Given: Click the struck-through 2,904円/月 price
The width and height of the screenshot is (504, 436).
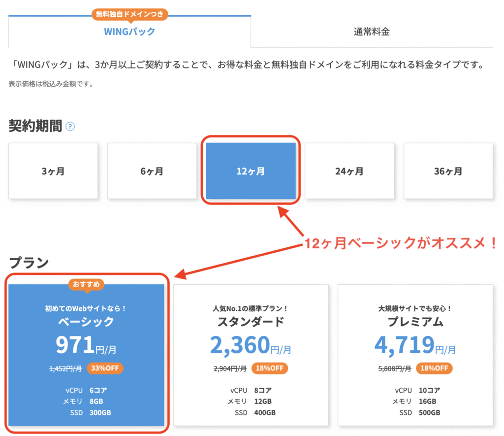Looking at the screenshot, I should tap(230, 369).
